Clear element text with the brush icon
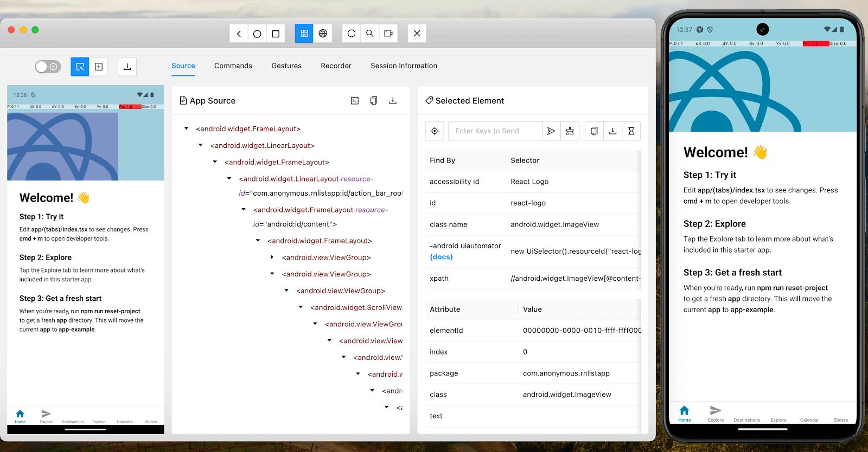 tap(570, 131)
